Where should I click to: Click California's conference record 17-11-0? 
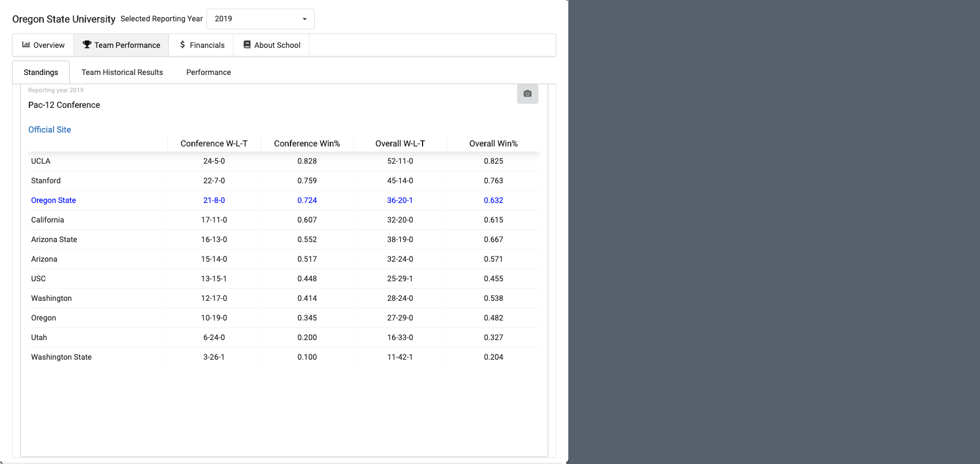click(214, 220)
